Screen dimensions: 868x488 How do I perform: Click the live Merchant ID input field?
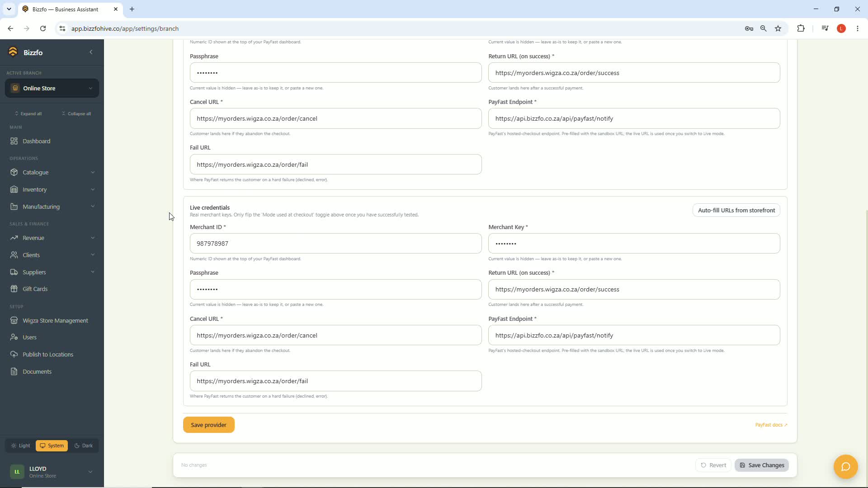pyautogui.click(x=336, y=244)
